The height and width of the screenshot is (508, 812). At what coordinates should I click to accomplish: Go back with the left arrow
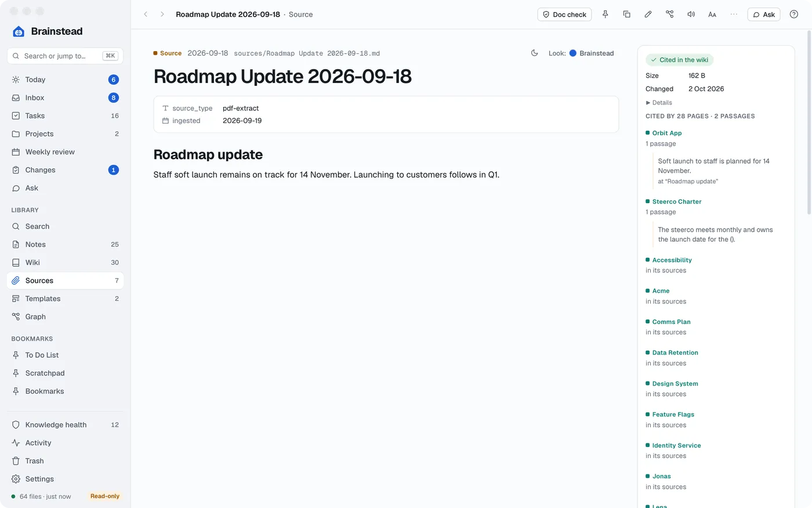[x=146, y=15]
